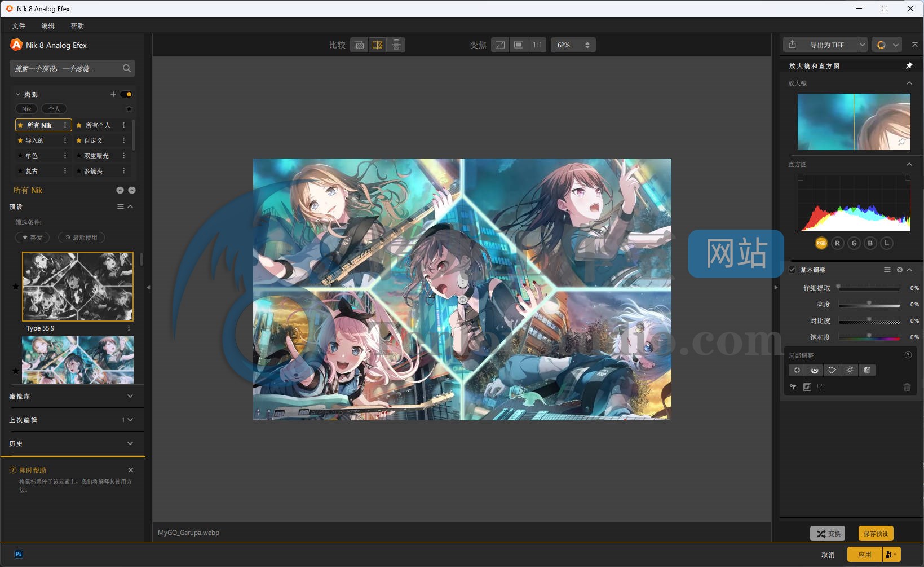Open the 预设 panel list menu icon
Image resolution: width=924 pixels, height=567 pixels.
121,206
